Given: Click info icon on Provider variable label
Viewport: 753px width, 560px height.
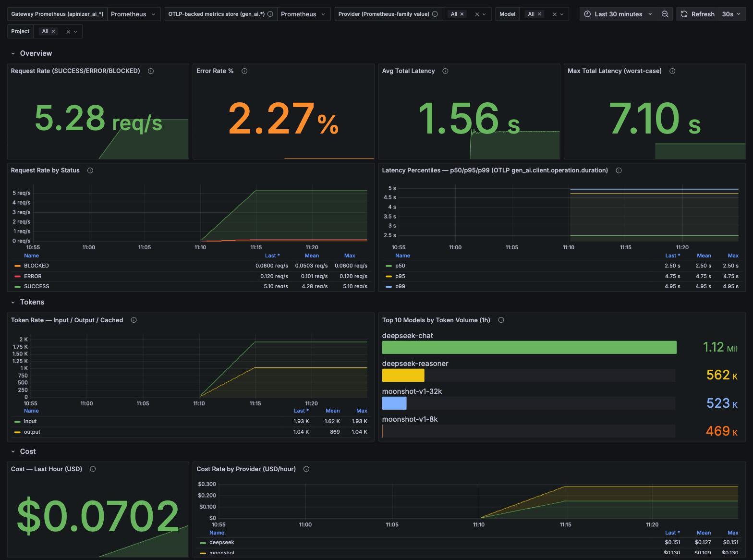Looking at the screenshot, I should [435, 14].
